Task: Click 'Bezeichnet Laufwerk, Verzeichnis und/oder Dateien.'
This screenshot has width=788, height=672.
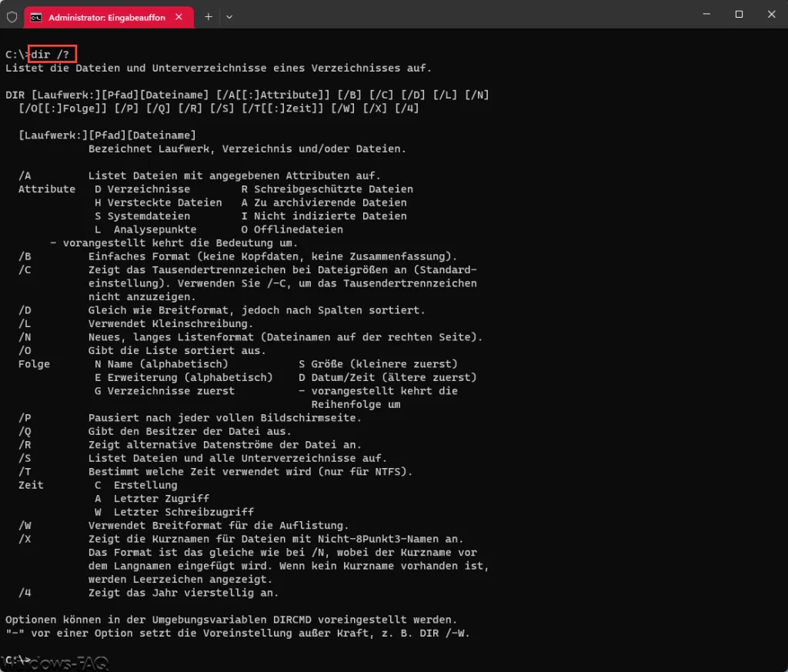Action: click(247, 149)
